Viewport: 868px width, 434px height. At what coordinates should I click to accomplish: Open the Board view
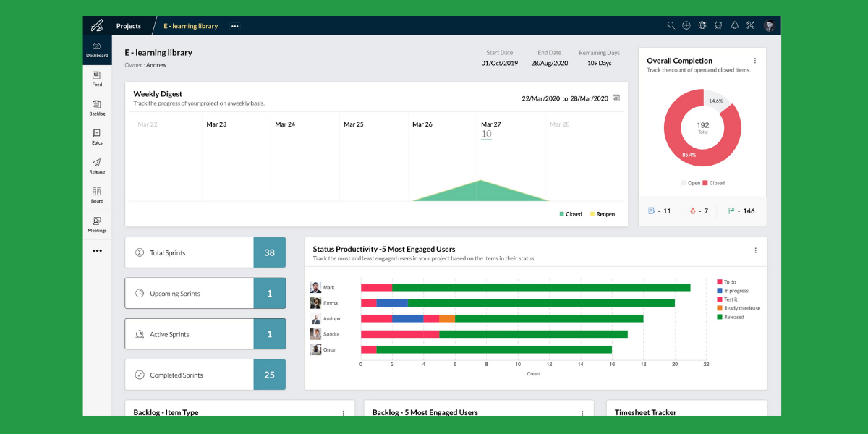point(97,195)
